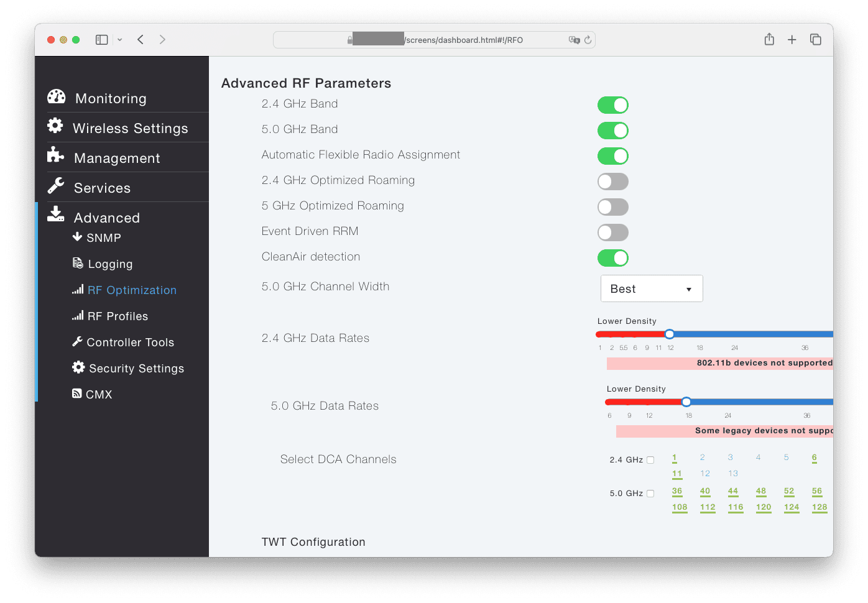
Task: Enable 2.4 GHz Optimized Roaming
Action: click(612, 181)
